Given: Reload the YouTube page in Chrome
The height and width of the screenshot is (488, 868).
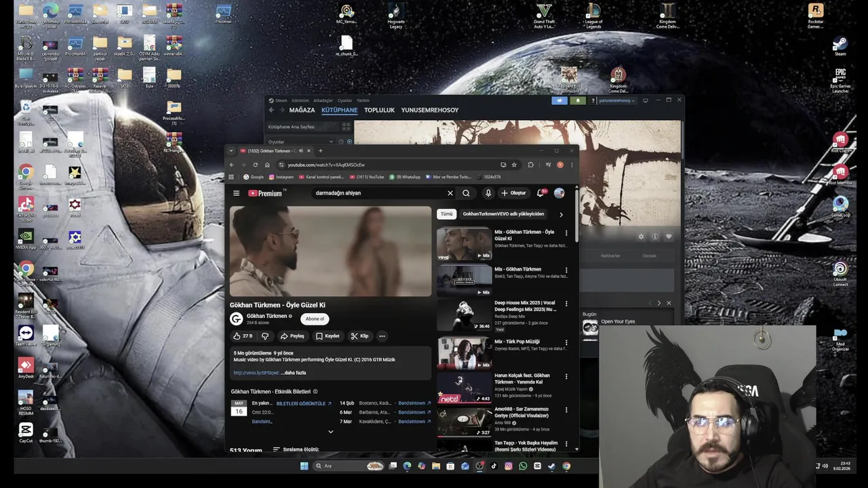Looking at the screenshot, I should 255,165.
